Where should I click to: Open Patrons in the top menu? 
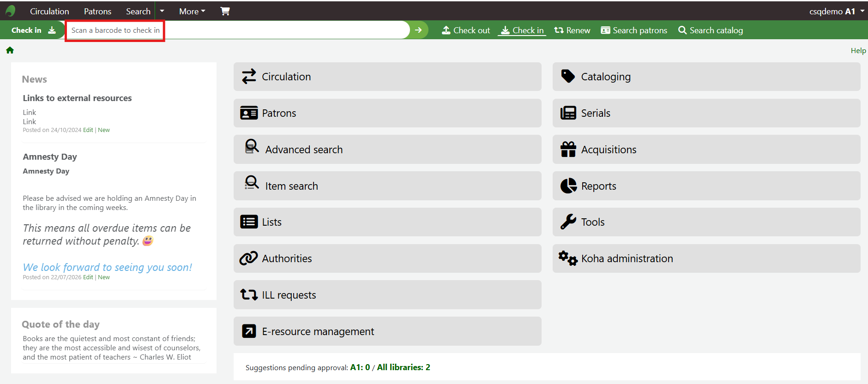point(97,11)
